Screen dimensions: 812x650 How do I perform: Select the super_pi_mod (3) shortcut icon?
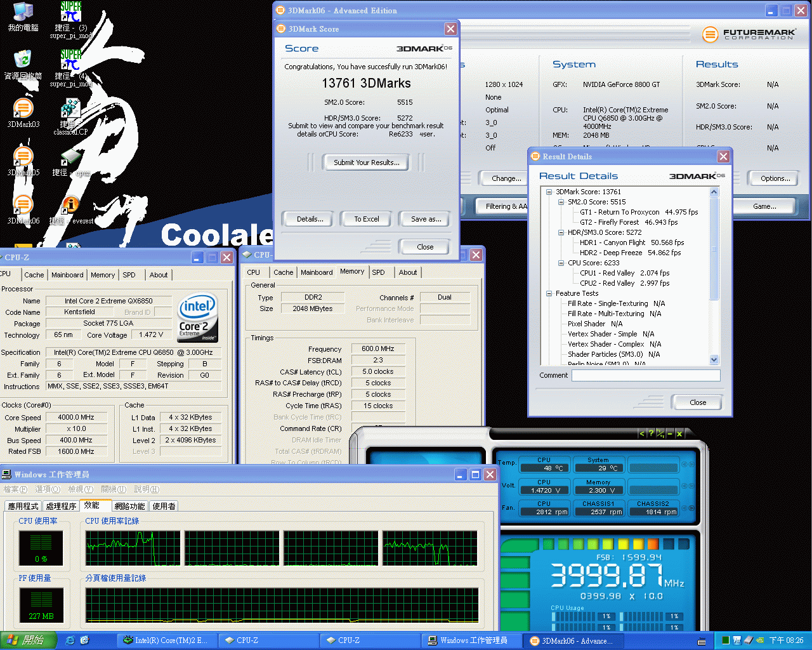point(71,20)
